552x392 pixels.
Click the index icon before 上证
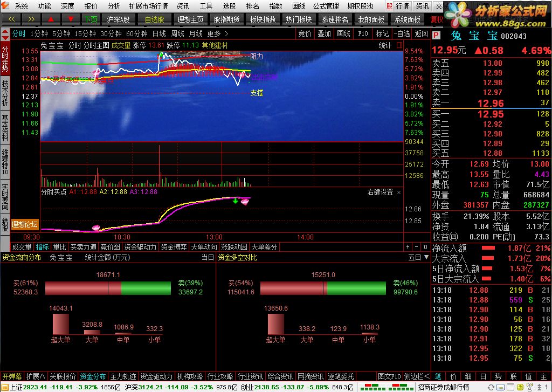pos(4,388)
